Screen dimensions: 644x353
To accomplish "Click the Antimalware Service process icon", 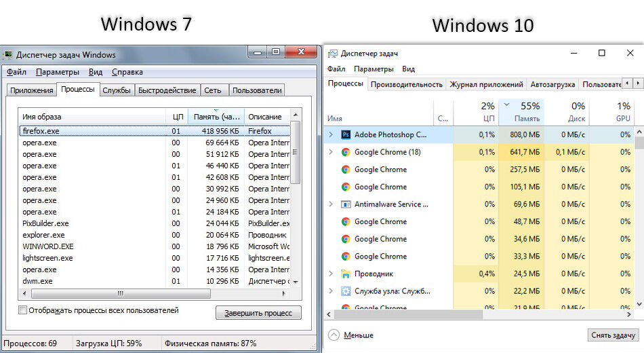I will click(346, 204).
